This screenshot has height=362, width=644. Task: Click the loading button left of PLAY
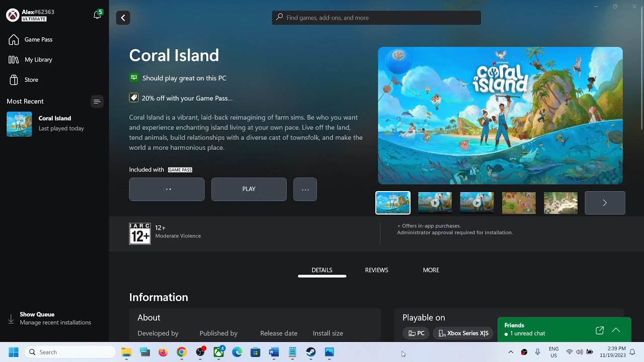tap(167, 189)
